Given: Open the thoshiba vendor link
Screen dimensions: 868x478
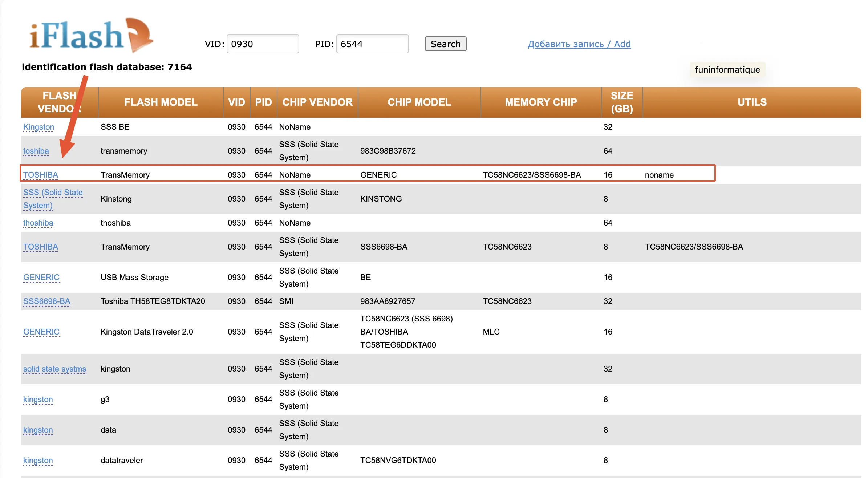Looking at the screenshot, I should [x=38, y=223].
